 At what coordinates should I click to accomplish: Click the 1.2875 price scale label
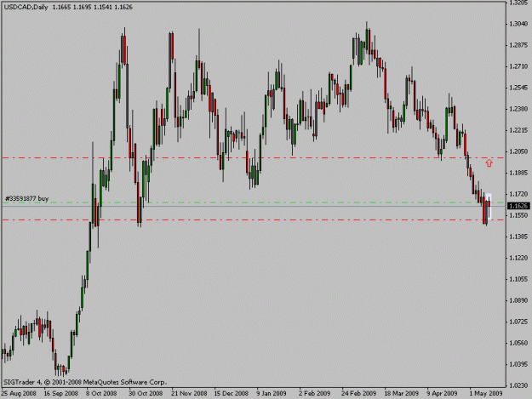(518, 45)
